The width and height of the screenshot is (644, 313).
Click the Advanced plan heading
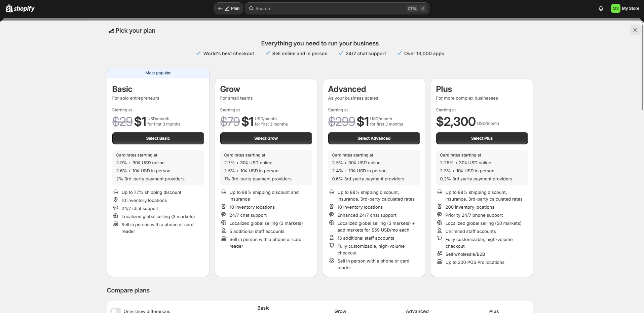[347, 89]
